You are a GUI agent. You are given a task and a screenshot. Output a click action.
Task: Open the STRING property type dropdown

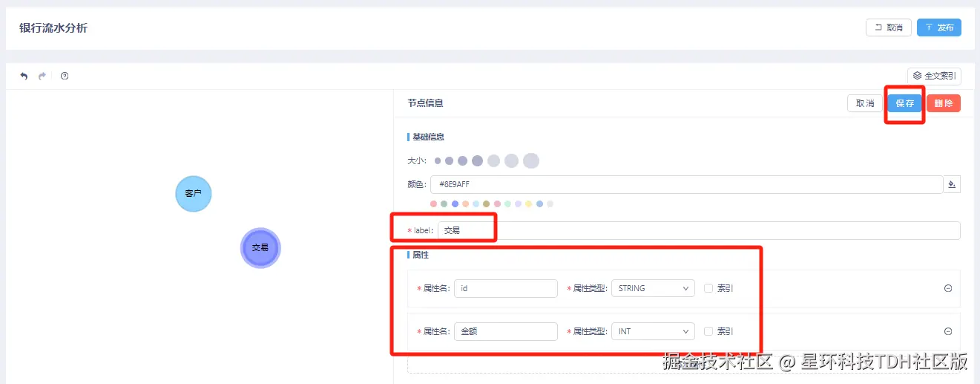click(x=653, y=288)
